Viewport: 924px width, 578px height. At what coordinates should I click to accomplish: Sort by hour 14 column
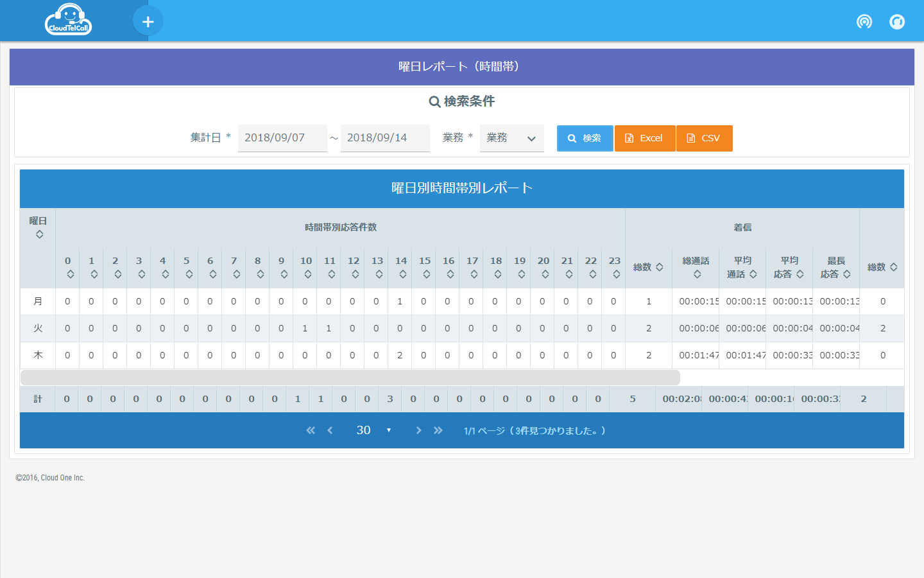[x=403, y=274]
